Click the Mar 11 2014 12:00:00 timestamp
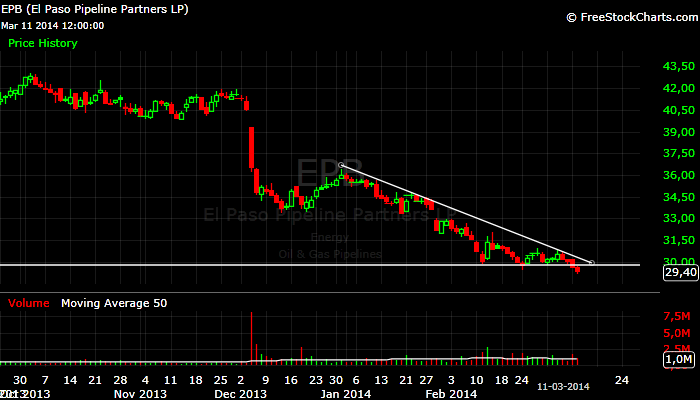This screenshot has width=700, height=400. click(53, 26)
